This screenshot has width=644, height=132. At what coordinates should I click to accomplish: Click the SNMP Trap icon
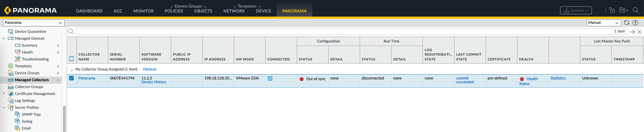(x=18, y=114)
